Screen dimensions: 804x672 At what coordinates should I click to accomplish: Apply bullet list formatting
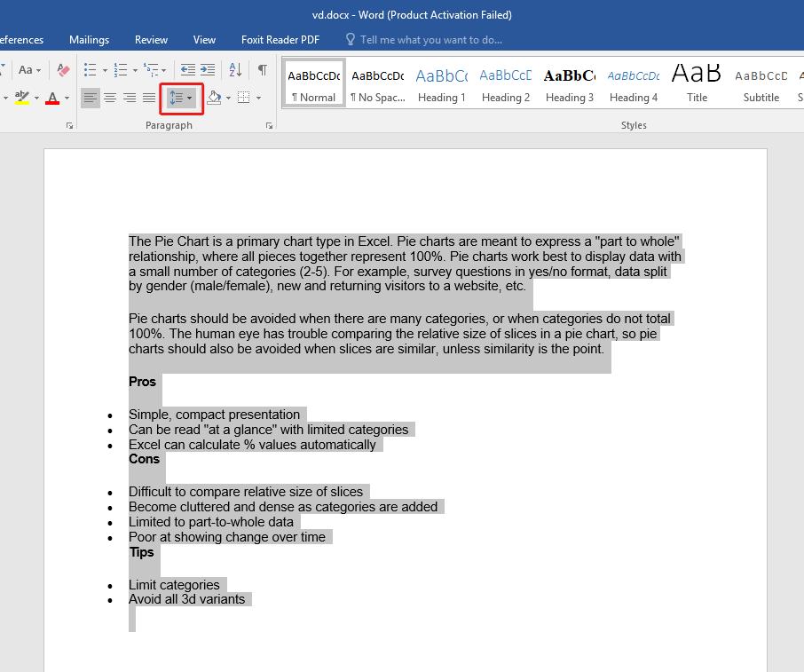(91, 68)
